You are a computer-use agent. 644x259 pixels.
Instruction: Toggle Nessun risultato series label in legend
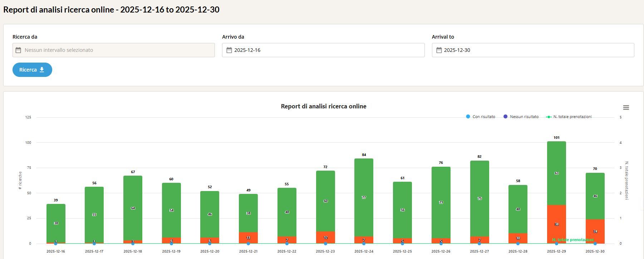tap(524, 117)
